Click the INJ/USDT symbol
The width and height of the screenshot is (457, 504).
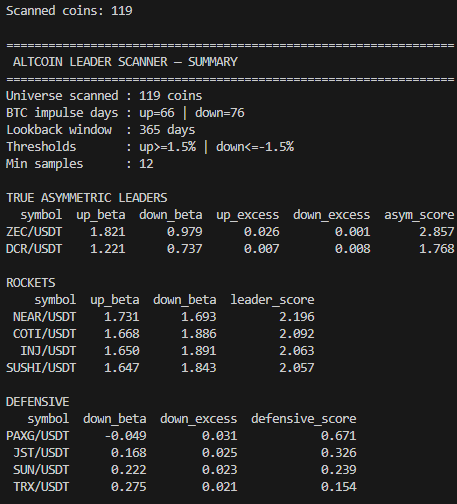point(48,351)
